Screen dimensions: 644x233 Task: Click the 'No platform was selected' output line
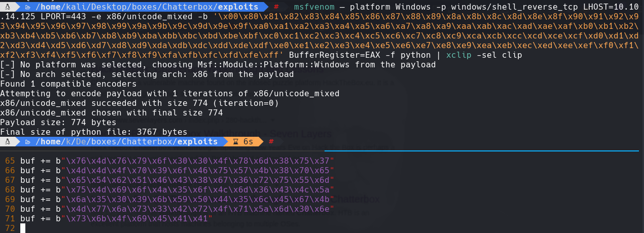tap(218, 64)
